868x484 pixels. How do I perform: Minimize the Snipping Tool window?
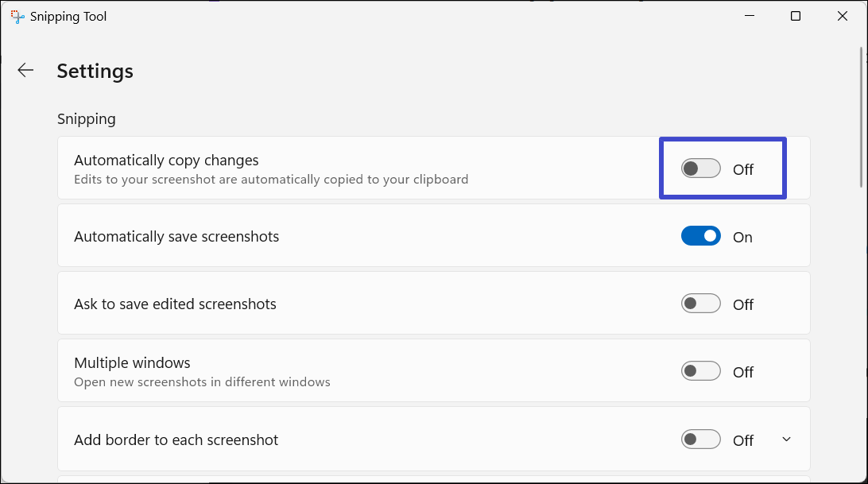(748, 16)
